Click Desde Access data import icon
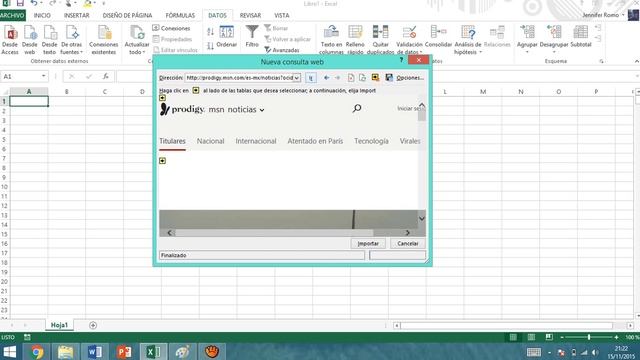 pos(10,40)
